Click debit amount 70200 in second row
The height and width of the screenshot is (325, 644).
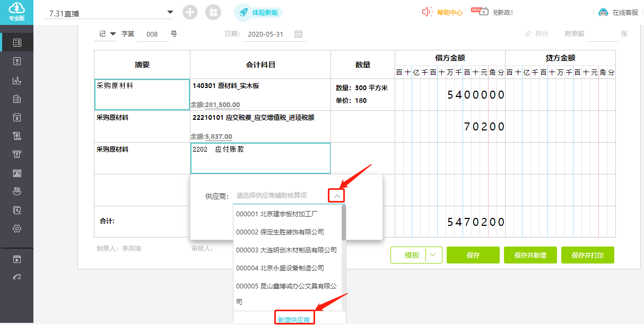pyautogui.click(x=484, y=127)
